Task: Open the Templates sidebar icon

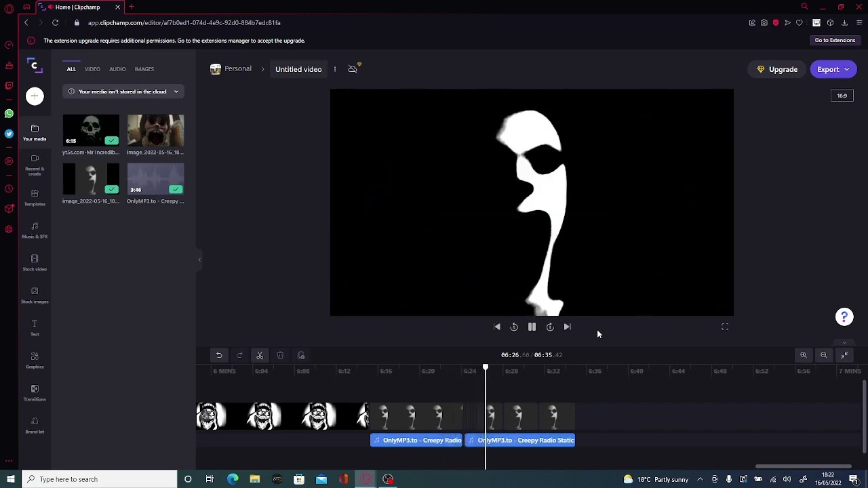Action: coord(35,198)
